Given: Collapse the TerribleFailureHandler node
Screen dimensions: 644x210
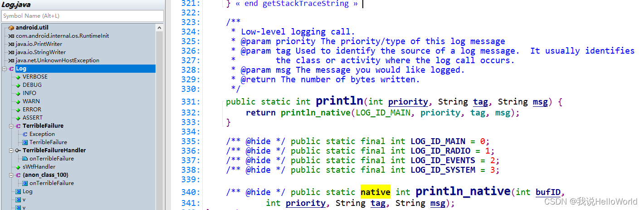Looking at the screenshot, I should click(x=11, y=150).
